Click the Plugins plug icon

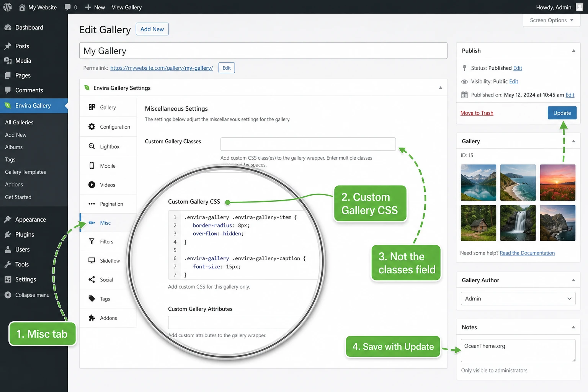(8, 234)
